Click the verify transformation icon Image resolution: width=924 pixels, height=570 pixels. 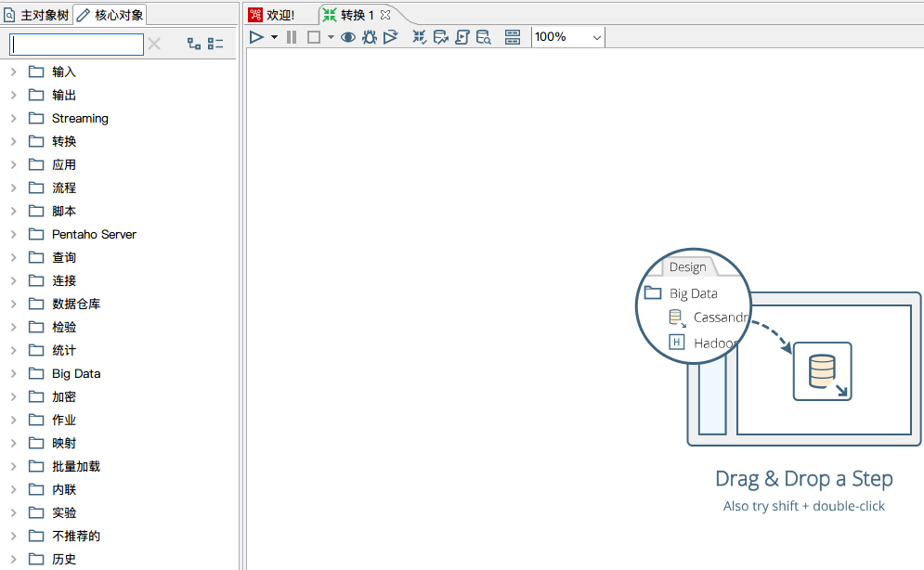pyautogui.click(x=420, y=37)
